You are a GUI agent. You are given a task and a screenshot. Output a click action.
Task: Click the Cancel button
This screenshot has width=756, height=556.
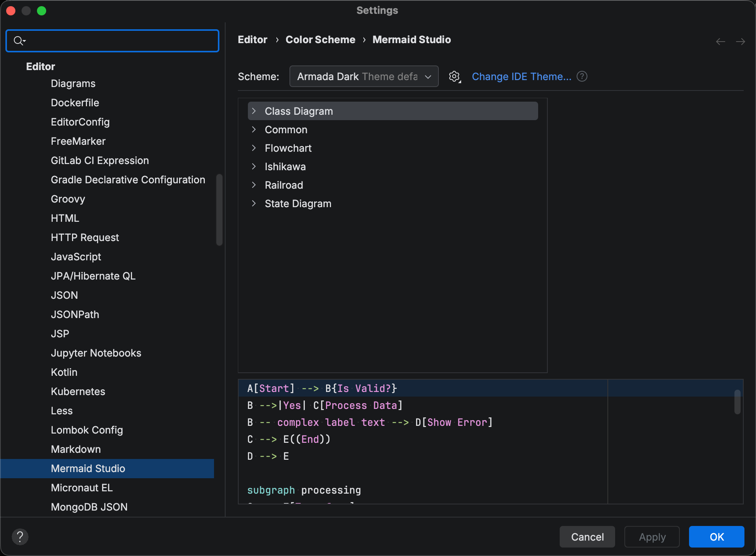coord(587,537)
